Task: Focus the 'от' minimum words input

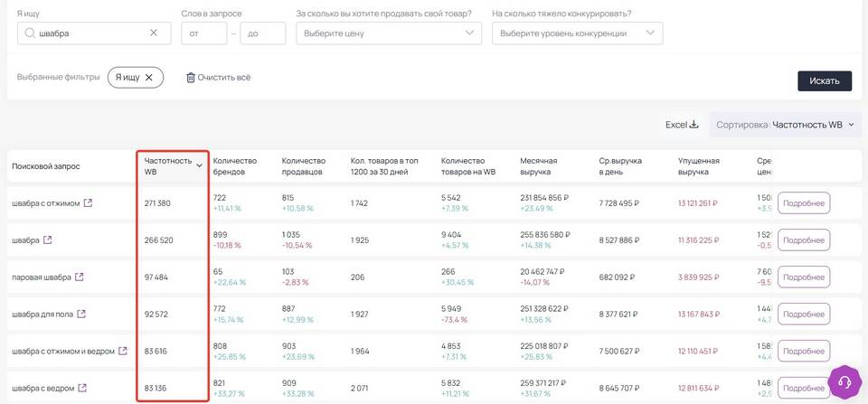Action: click(x=203, y=33)
